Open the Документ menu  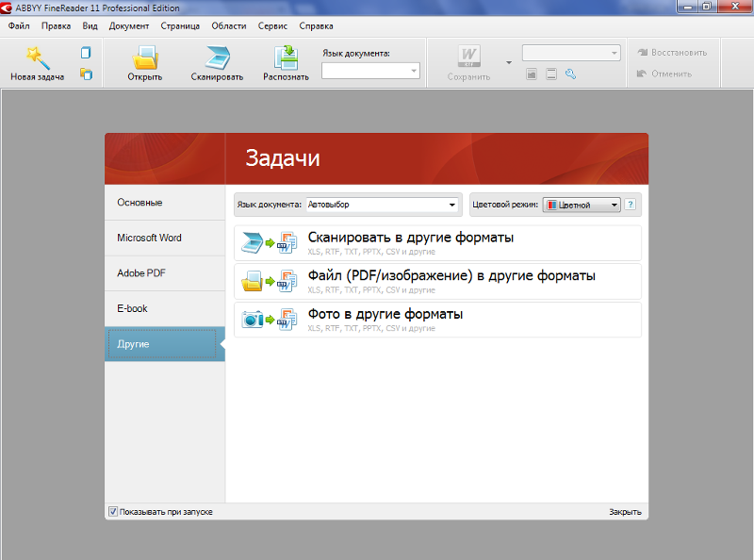coord(129,26)
